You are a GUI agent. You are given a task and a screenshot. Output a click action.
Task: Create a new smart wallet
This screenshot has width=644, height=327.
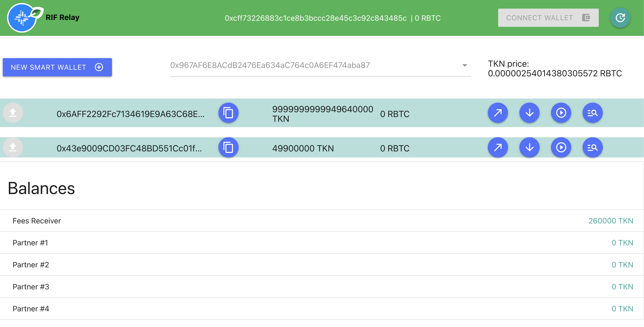pyautogui.click(x=57, y=67)
